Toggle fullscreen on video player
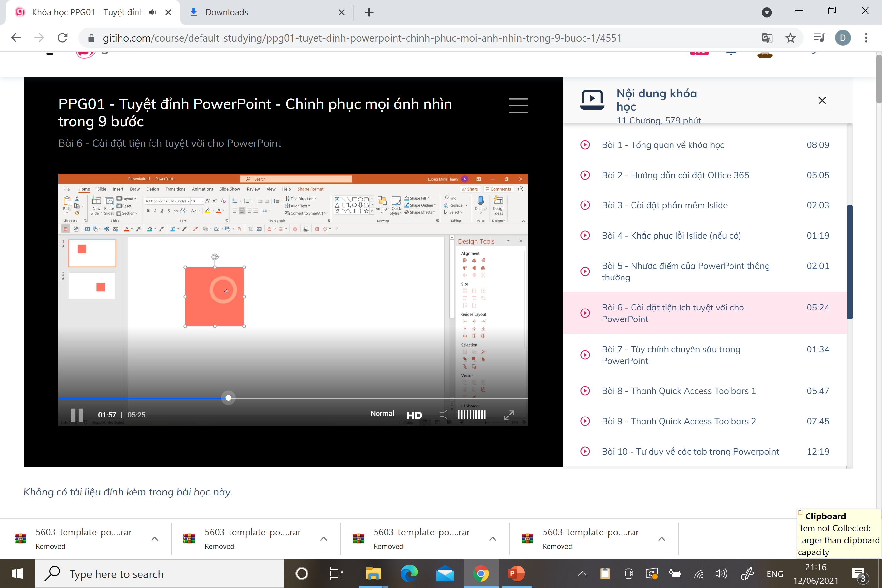 [x=509, y=415]
